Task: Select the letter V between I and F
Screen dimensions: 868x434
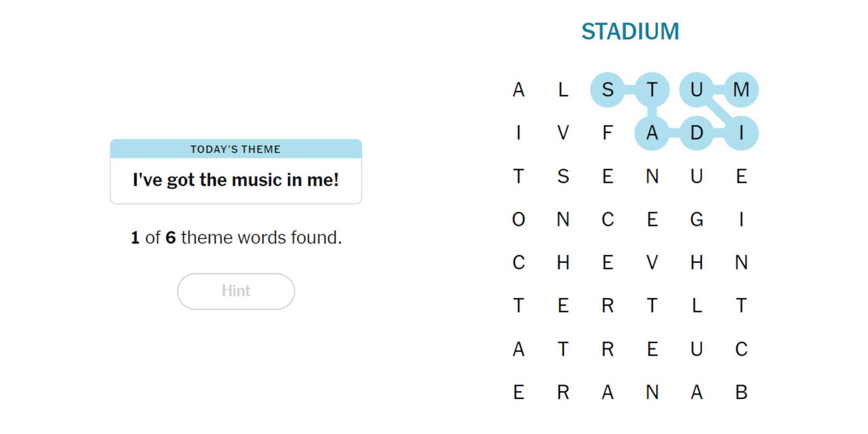Action: tap(563, 133)
